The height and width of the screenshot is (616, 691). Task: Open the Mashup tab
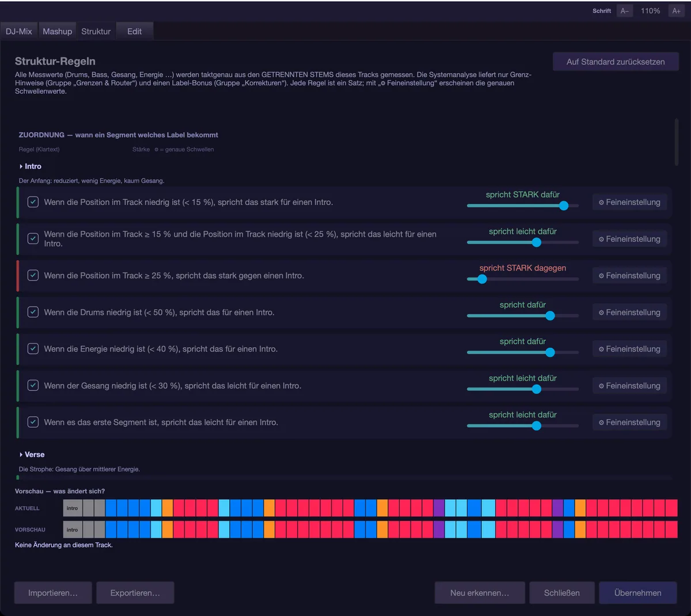pos(58,32)
